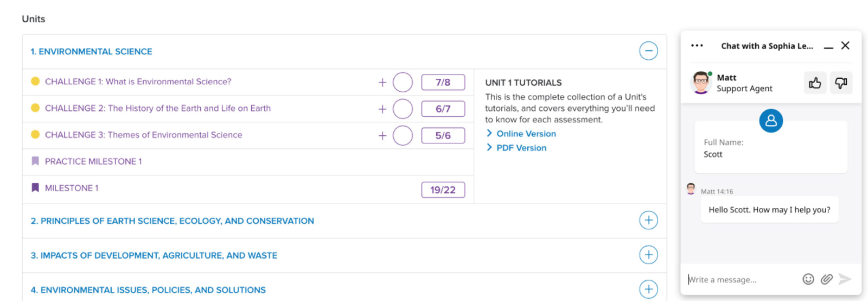The width and height of the screenshot is (868, 301).
Task: Click the Milestone 1 score 19/22
Action: tap(443, 190)
